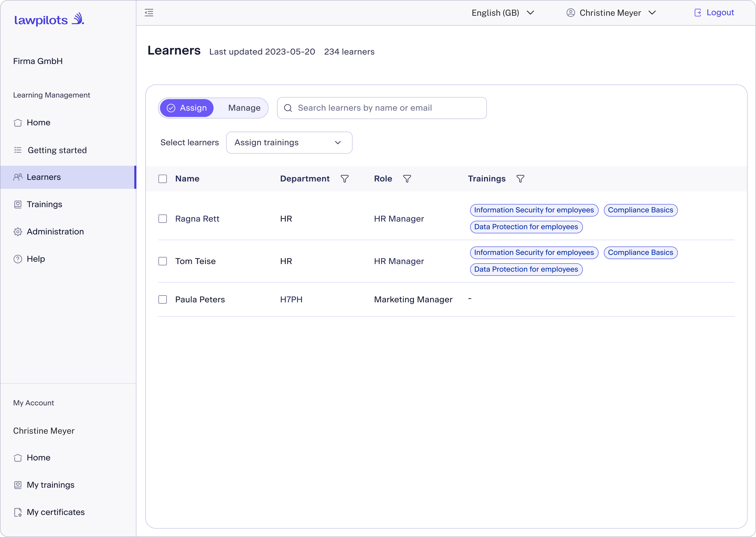Open the Assign trainings dropdown
756x537 pixels.
tap(289, 143)
